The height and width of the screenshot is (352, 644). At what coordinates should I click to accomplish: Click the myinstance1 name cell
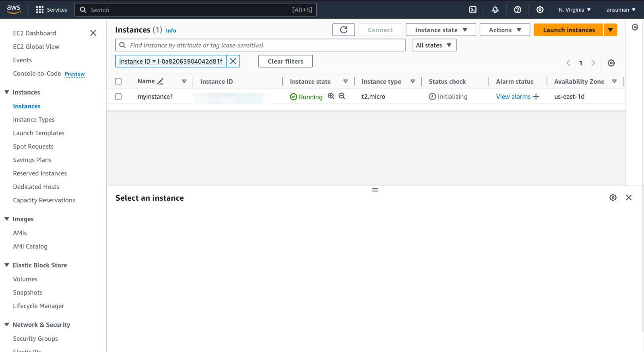(x=155, y=97)
